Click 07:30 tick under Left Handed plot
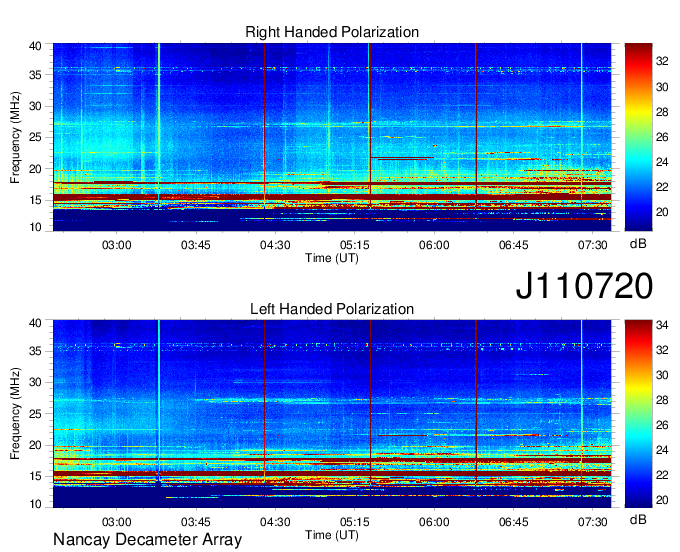680x552 pixels. [x=592, y=521]
